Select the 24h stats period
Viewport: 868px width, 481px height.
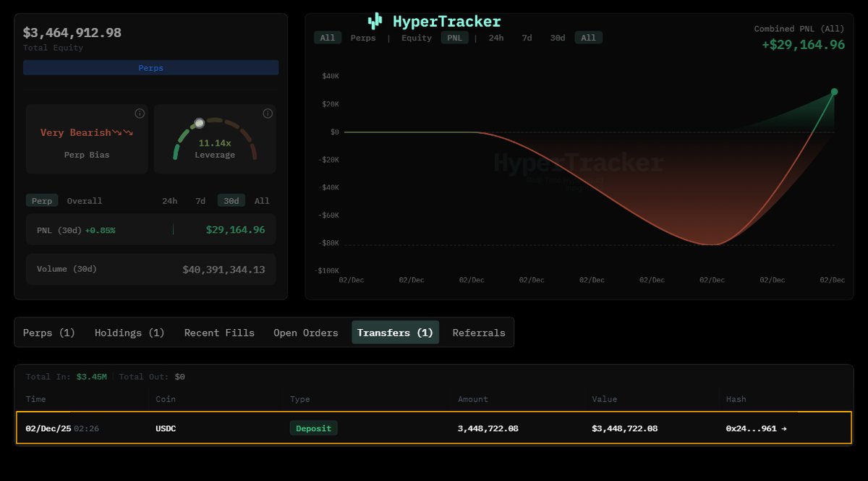169,200
